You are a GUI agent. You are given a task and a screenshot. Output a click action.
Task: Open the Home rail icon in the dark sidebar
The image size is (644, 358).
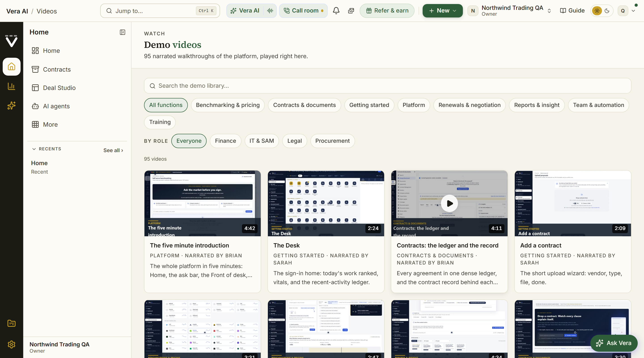tap(11, 66)
